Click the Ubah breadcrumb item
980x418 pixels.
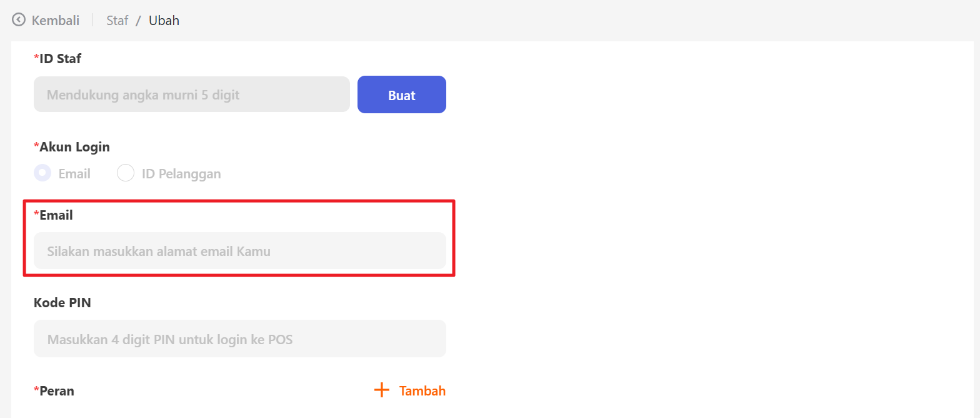164,20
